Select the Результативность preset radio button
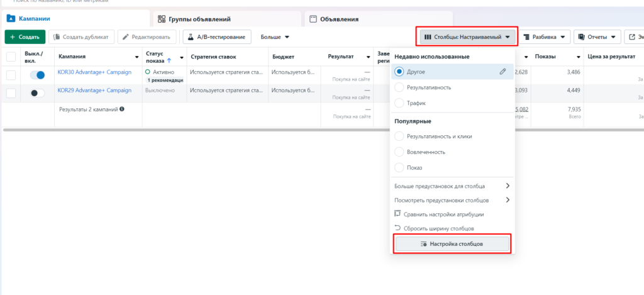Viewport: 644px width, 295px height. [399, 87]
